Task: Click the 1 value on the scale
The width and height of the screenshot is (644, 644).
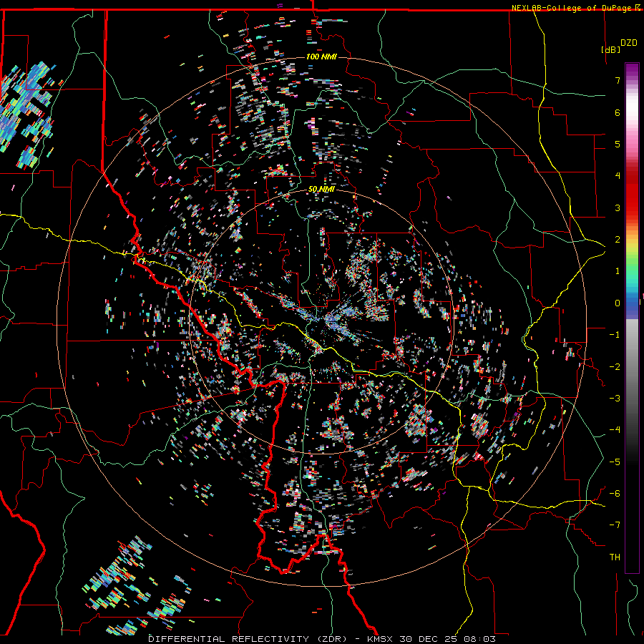Action: pos(618,271)
